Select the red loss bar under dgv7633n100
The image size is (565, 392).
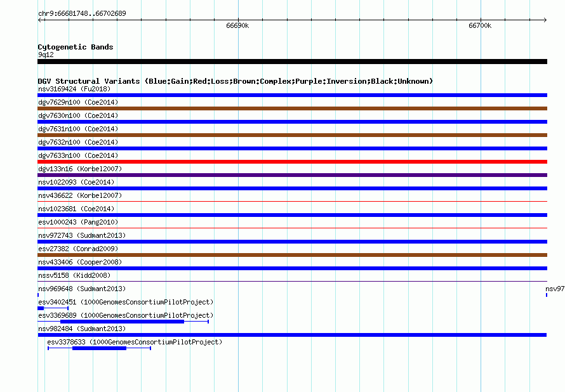click(x=292, y=162)
